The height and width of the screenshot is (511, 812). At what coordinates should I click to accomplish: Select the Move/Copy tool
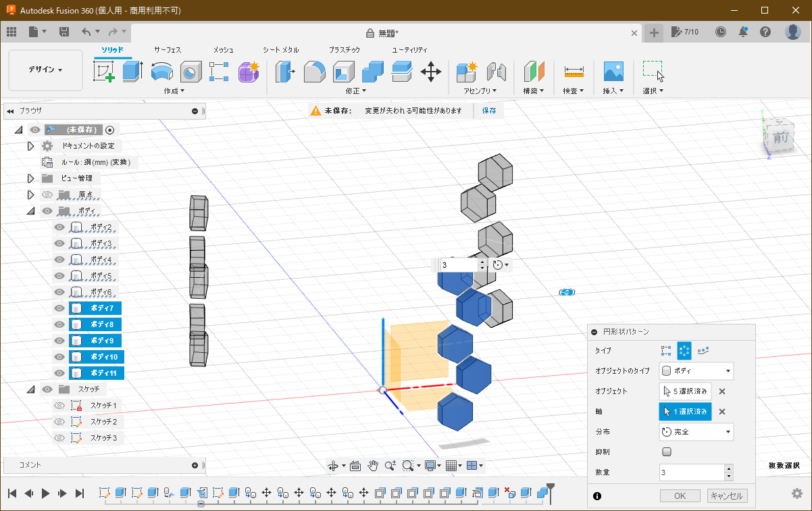431,71
